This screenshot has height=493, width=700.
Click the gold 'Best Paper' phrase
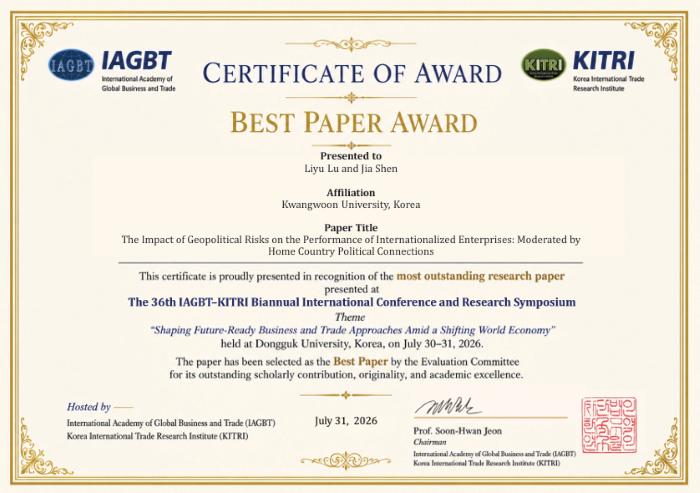point(361,361)
